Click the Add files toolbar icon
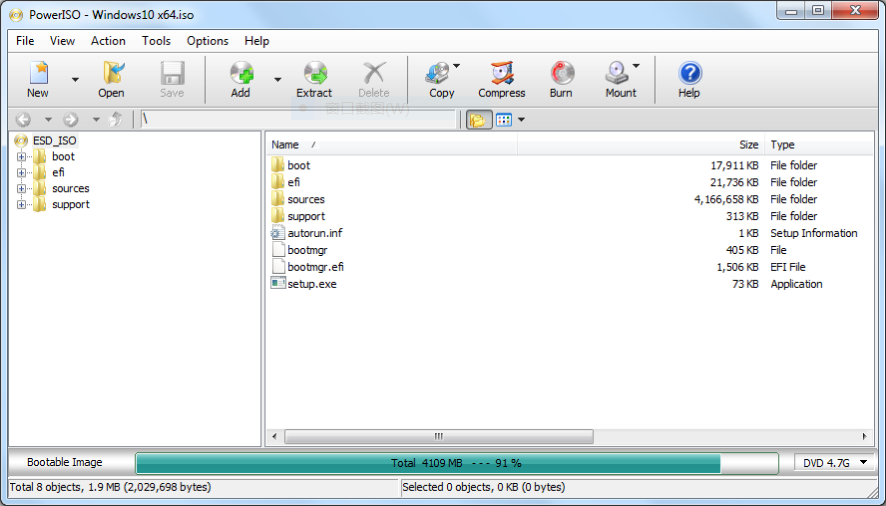Image resolution: width=886 pixels, height=506 pixels. coord(241,73)
